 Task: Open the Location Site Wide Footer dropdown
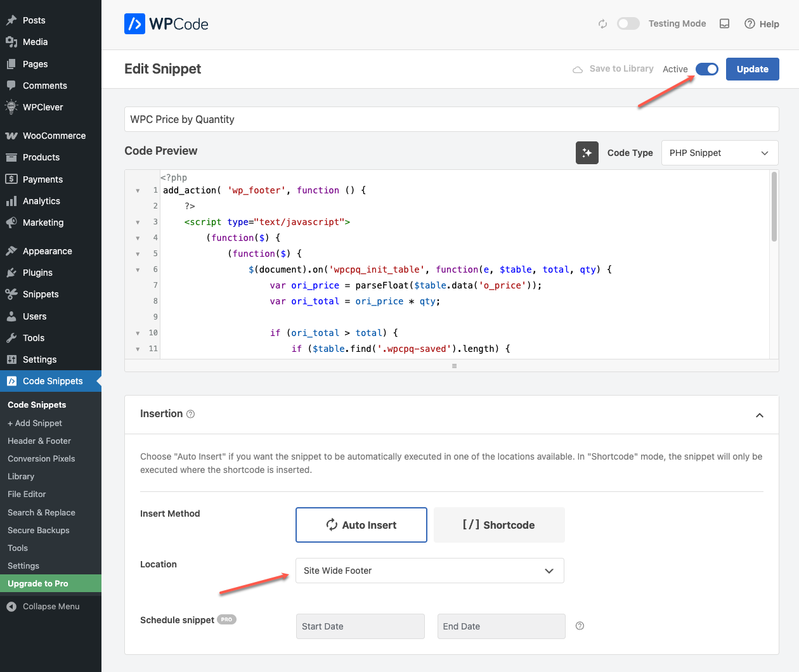point(430,571)
